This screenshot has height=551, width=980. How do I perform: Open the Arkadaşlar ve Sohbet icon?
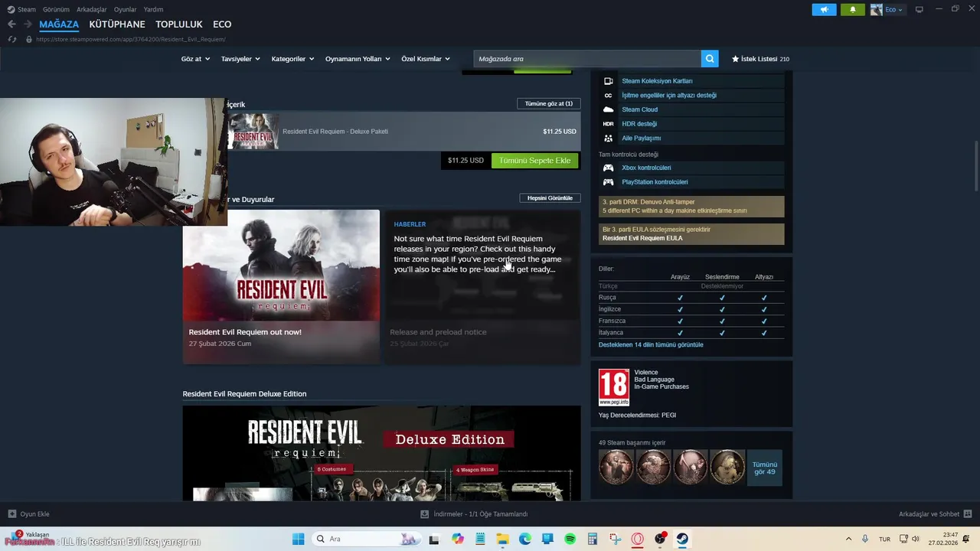coord(968,514)
